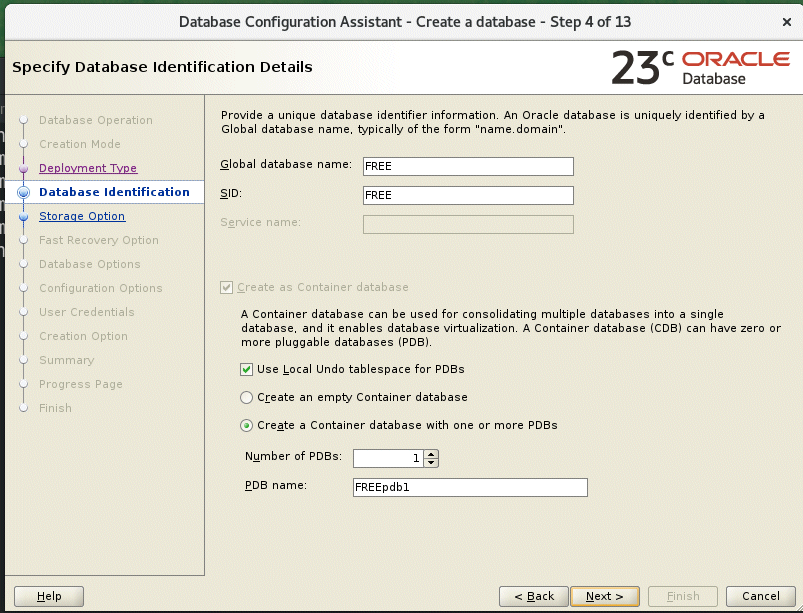Click the Storage Option step bullet icon
The width and height of the screenshot is (803, 613).
point(23,216)
